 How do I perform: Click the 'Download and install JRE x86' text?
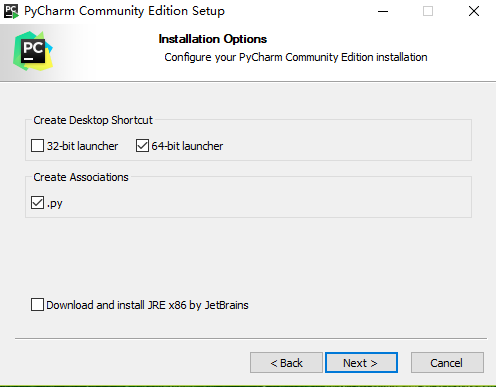(117, 305)
